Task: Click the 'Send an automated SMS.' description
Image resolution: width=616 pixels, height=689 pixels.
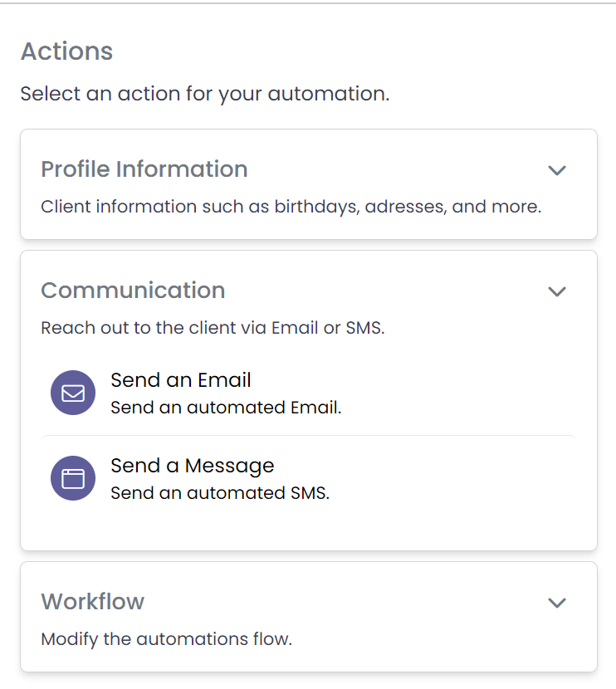Action: coord(220,493)
